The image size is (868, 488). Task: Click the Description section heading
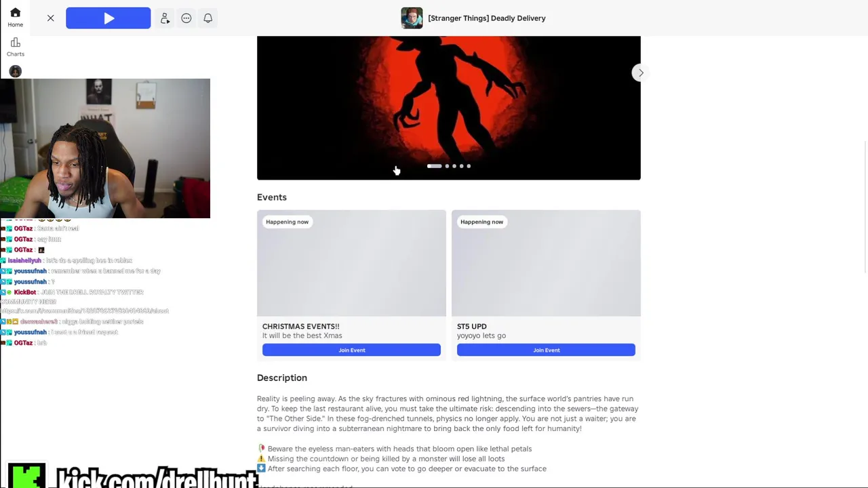pyautogui.click(x=282, y=378)
